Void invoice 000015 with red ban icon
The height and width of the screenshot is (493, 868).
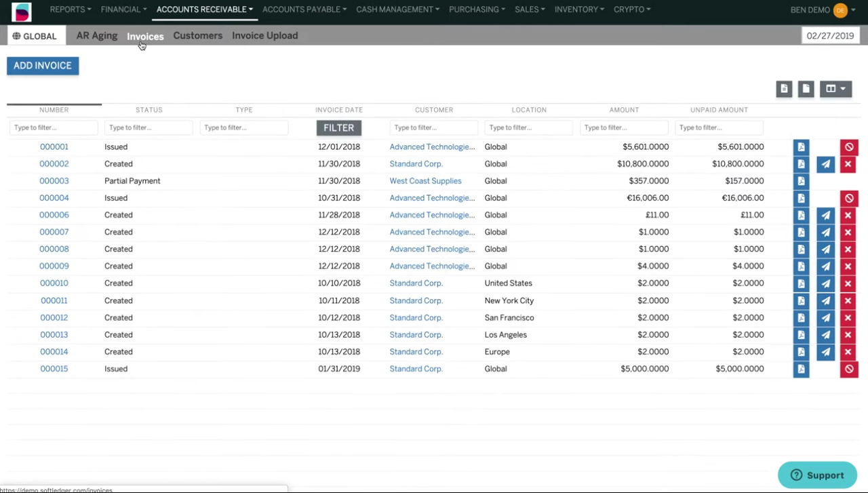[x=849, y=370]
